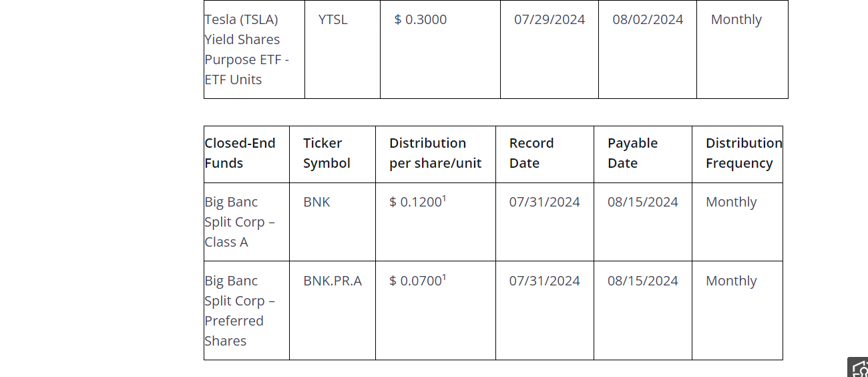
Task: Click the BNK.PR.A ticker symbol cell
Action: (x=333, y=281)
